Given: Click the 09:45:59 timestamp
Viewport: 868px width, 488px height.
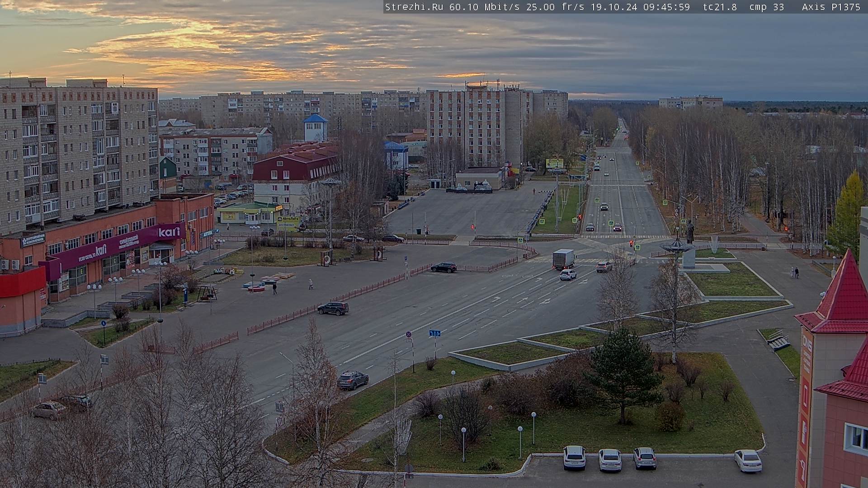Looking at the screenshot, I should click(667, 7).
